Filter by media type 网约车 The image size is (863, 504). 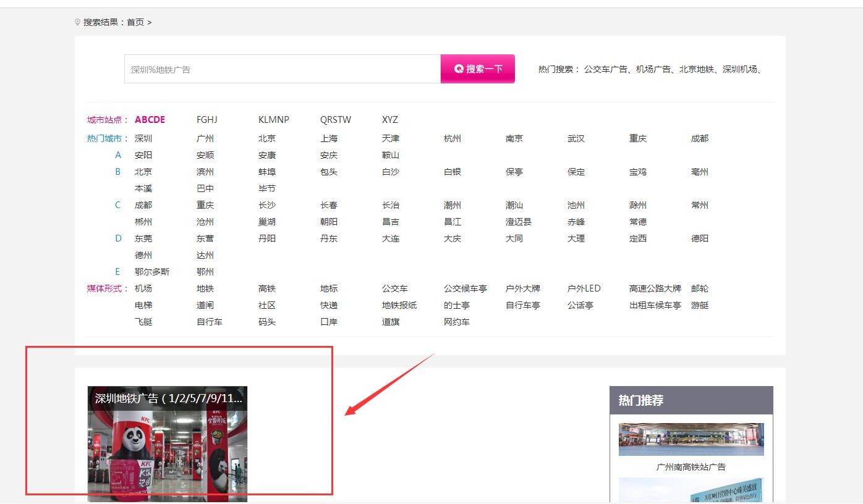pyautogui.click(x=457, y=322)
